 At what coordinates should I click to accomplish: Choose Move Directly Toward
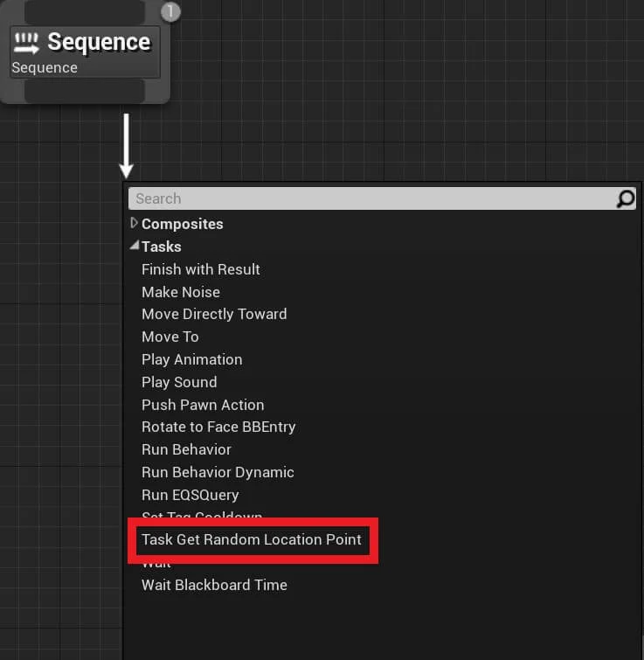tap(214, 315)
